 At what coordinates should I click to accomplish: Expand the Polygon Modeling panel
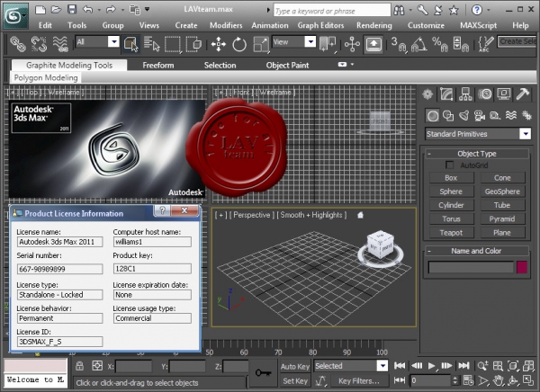pos(46,78)
